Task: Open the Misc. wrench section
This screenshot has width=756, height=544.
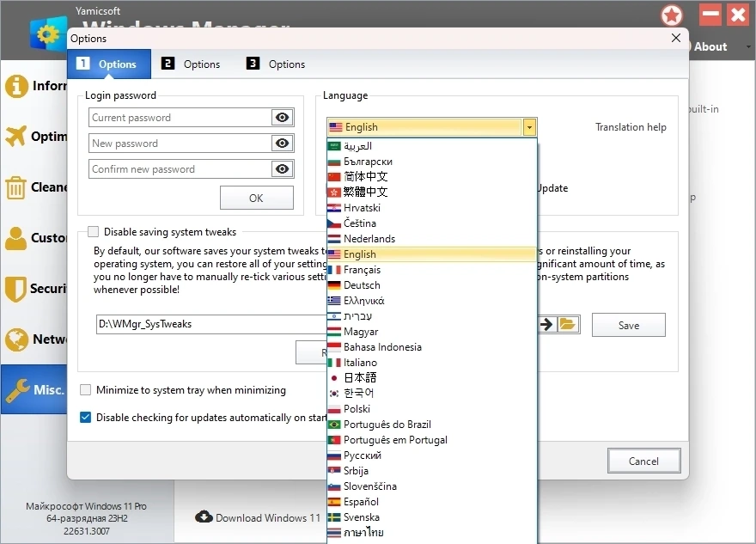Action: [34, 389]
